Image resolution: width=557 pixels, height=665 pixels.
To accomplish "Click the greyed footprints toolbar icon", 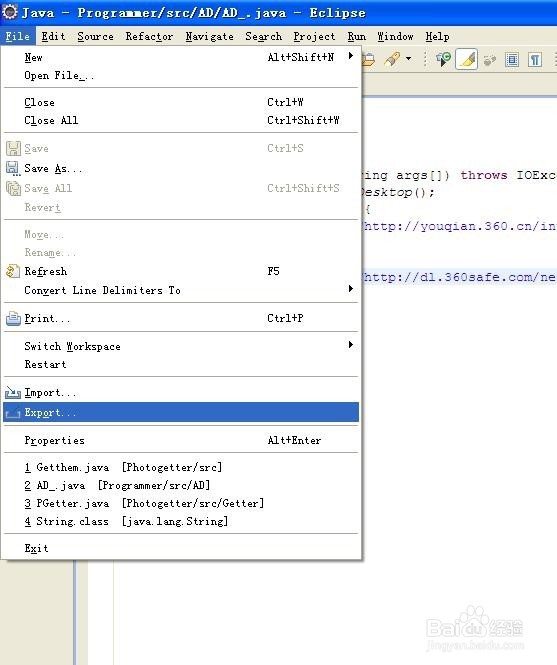I will pos(490,60).
